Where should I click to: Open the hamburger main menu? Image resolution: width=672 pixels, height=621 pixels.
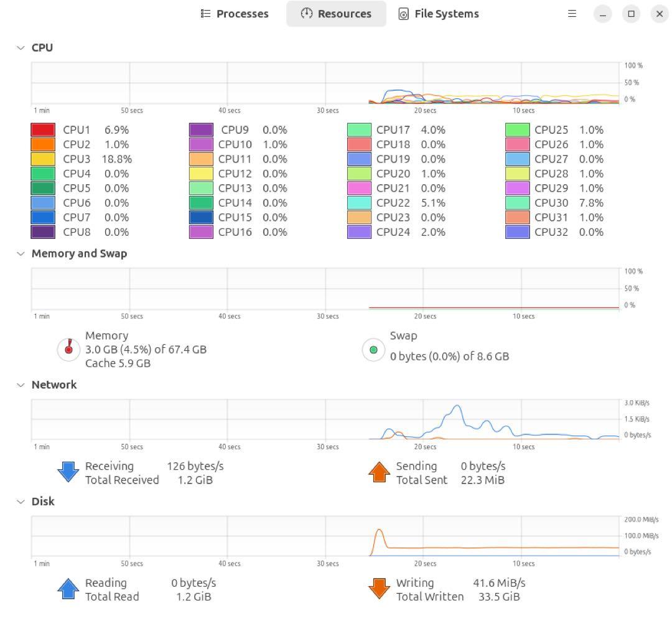572,14
